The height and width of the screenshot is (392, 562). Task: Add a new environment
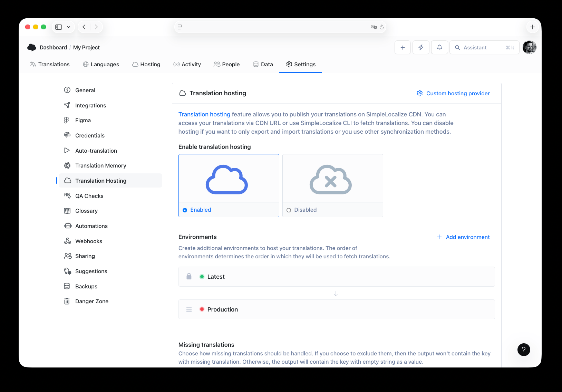coord(463,237)
